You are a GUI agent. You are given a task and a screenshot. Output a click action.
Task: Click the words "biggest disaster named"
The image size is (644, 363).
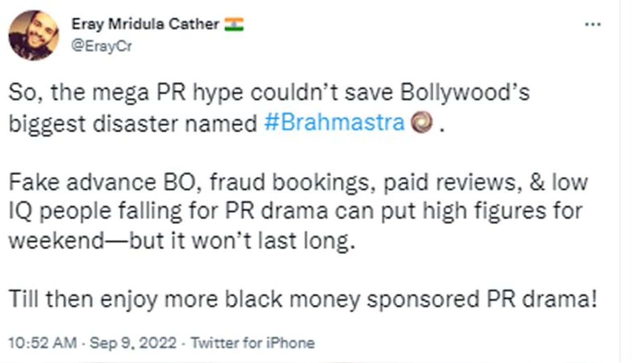(x=133, y=124)
